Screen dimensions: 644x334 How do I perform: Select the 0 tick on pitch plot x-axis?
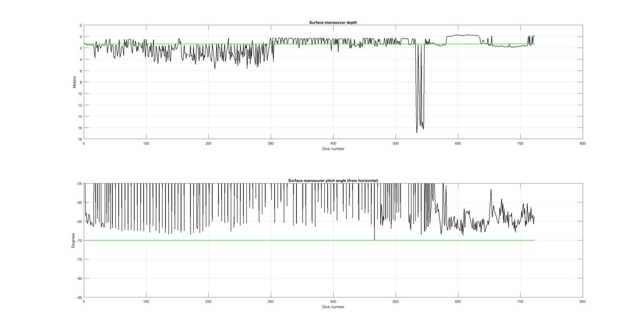click(84, 302)
